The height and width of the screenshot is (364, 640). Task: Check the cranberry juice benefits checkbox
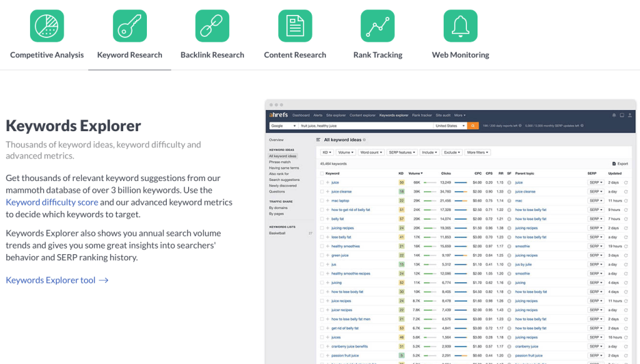(x=322, y=347)
